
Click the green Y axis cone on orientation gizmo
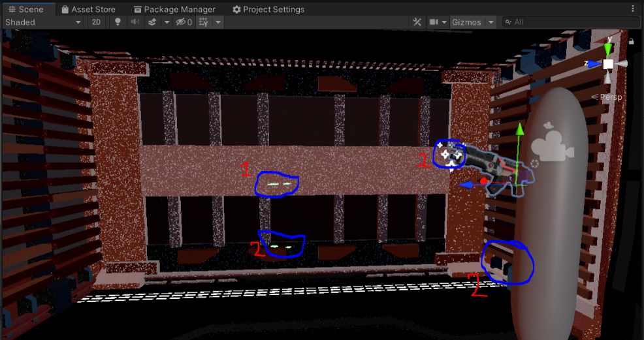[608, 48]
